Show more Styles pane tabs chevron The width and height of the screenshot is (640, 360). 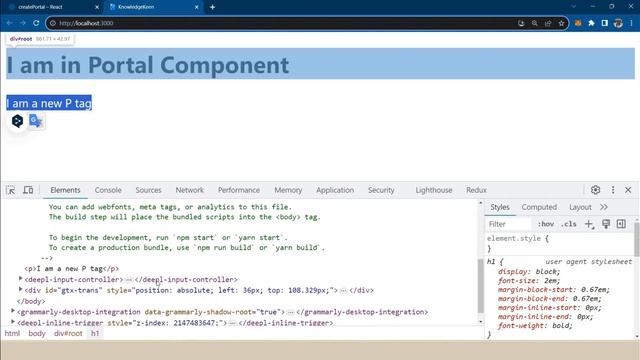(x=604, y=207)
